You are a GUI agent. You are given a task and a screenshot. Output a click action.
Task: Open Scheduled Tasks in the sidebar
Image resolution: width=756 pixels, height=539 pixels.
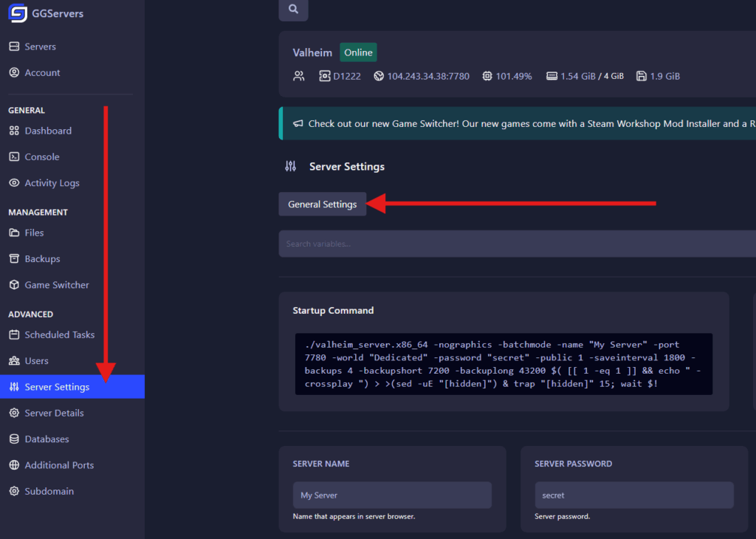(59, 334)
